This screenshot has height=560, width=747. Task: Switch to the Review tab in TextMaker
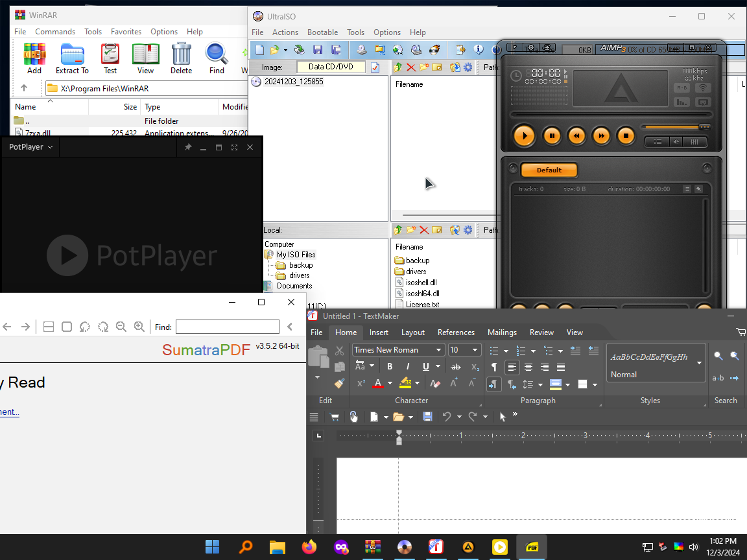point(541,332)
